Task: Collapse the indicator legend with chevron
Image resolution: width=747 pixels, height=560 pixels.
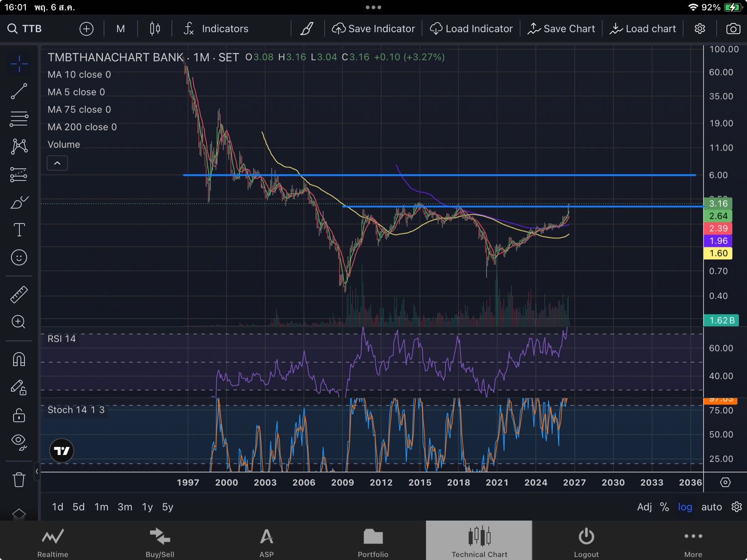Action: [x=57, y=163]
